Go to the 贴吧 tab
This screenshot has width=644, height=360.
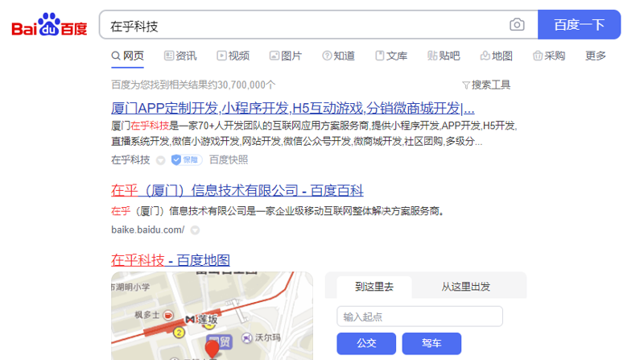click(444, 56)
